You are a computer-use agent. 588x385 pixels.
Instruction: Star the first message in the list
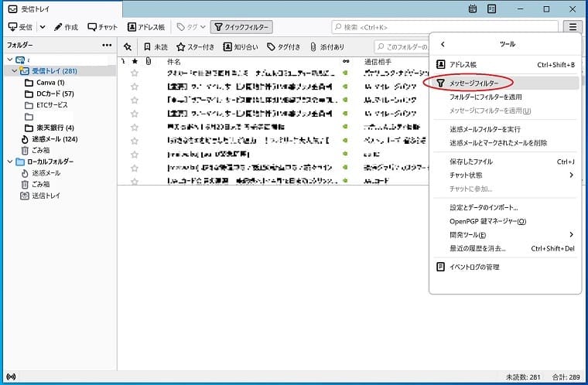135,73
